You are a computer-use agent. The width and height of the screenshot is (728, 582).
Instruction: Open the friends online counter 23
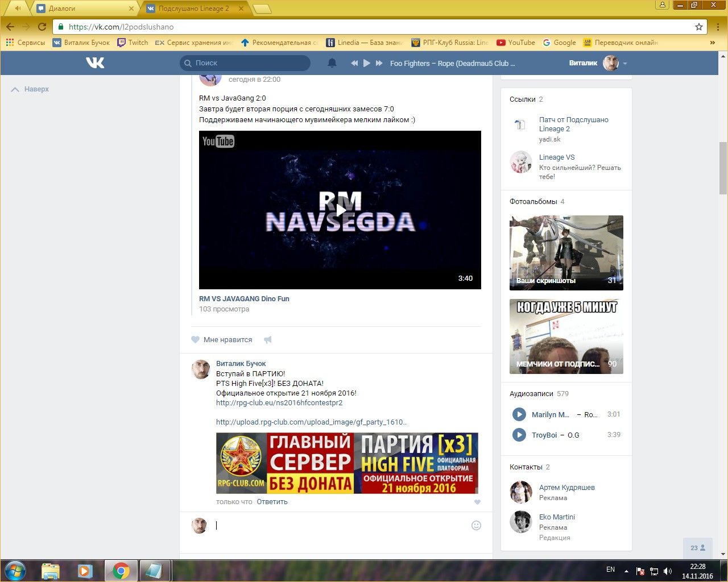click(698, 548)
